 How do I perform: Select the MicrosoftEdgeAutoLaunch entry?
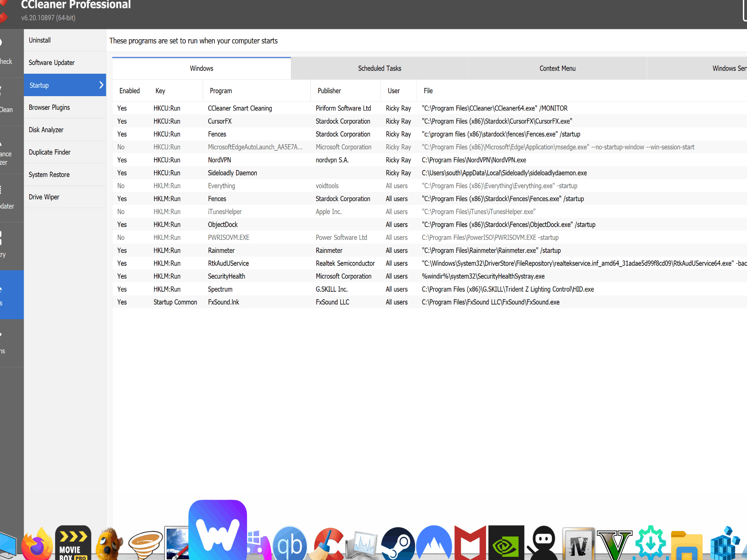click(x=430, y=147)
